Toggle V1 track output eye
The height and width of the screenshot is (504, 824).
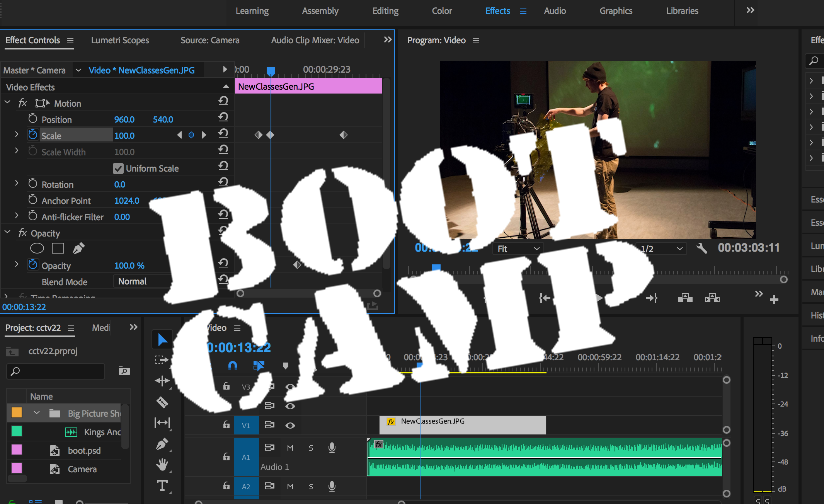(290, 426)
